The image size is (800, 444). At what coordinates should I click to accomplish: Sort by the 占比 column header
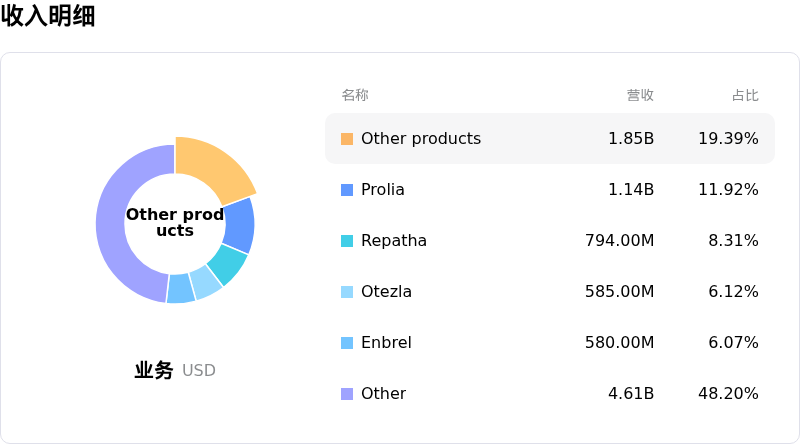(x=745, y=95)
